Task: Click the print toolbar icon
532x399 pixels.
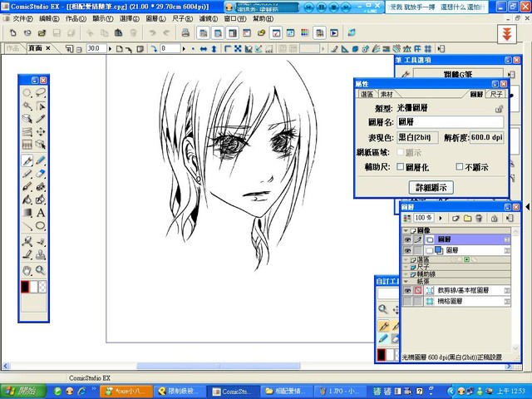Action: [x=185, y=33]
